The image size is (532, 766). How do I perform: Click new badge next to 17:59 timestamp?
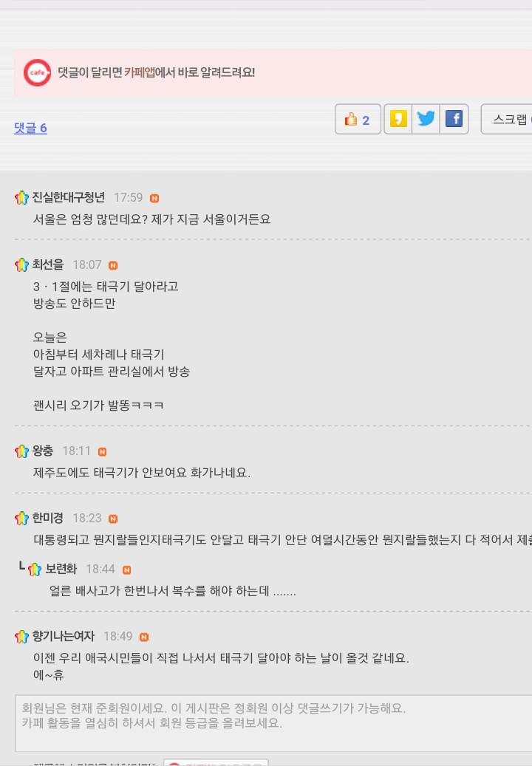(x=154, y=198)
